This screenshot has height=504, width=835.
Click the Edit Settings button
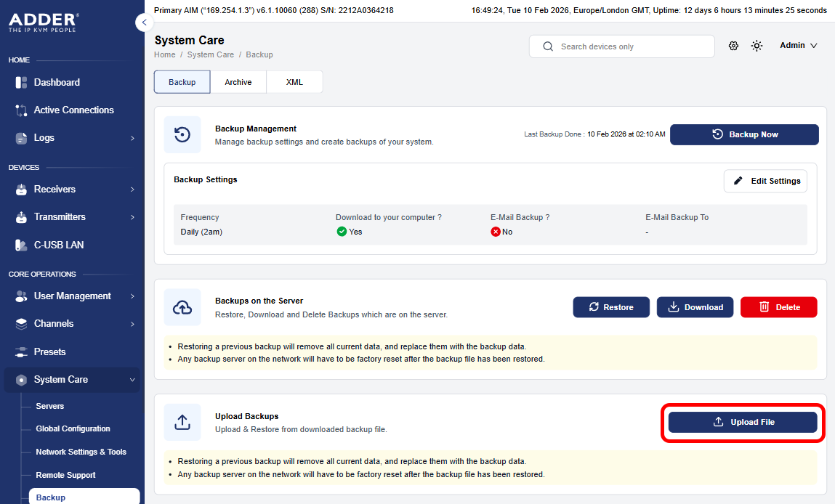tap(766, 181)
